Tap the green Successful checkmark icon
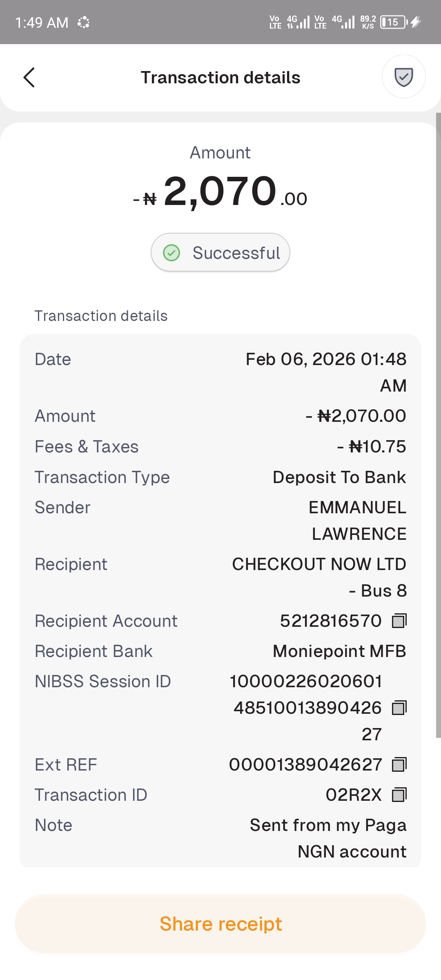Viewport: 441px width, 980px height. tap(171, 253)
